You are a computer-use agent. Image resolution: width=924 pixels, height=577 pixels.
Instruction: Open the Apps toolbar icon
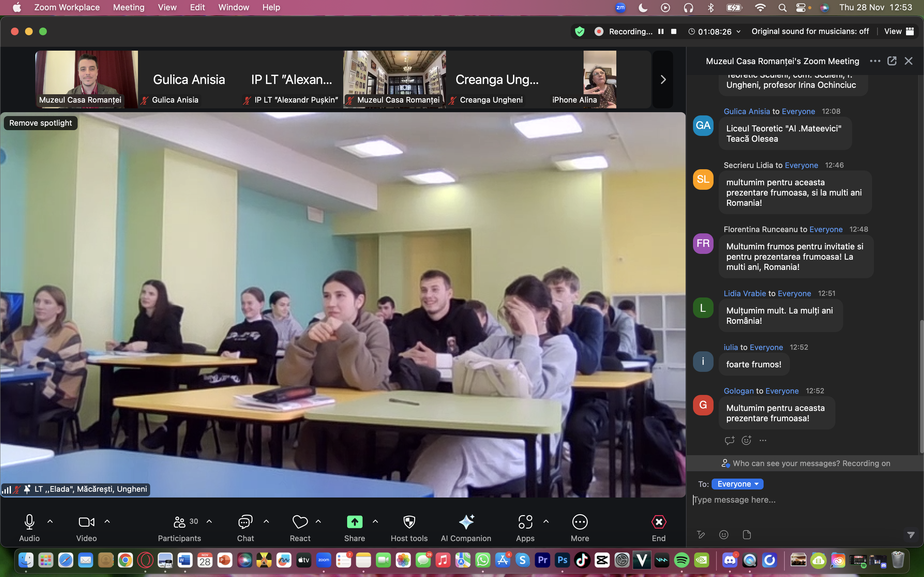click(x=525, y=522)
